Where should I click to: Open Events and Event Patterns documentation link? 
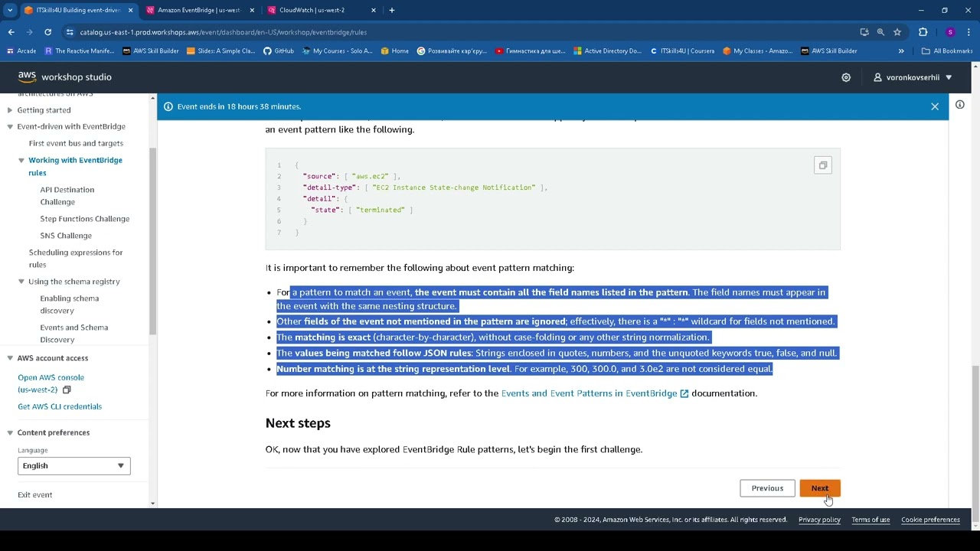pyautogui.click(x=595, y=393)
